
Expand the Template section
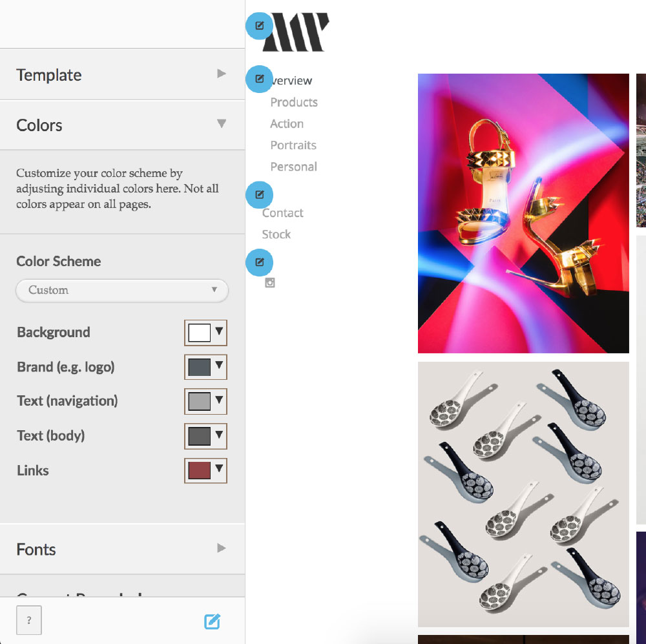[x=122, y=74]
